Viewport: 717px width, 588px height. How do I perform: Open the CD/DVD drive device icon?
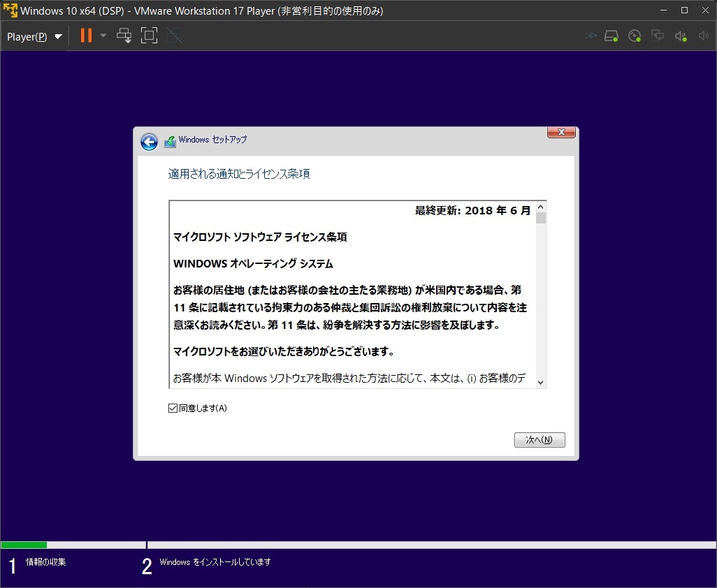pyautogui.click(x=635, y=36)
